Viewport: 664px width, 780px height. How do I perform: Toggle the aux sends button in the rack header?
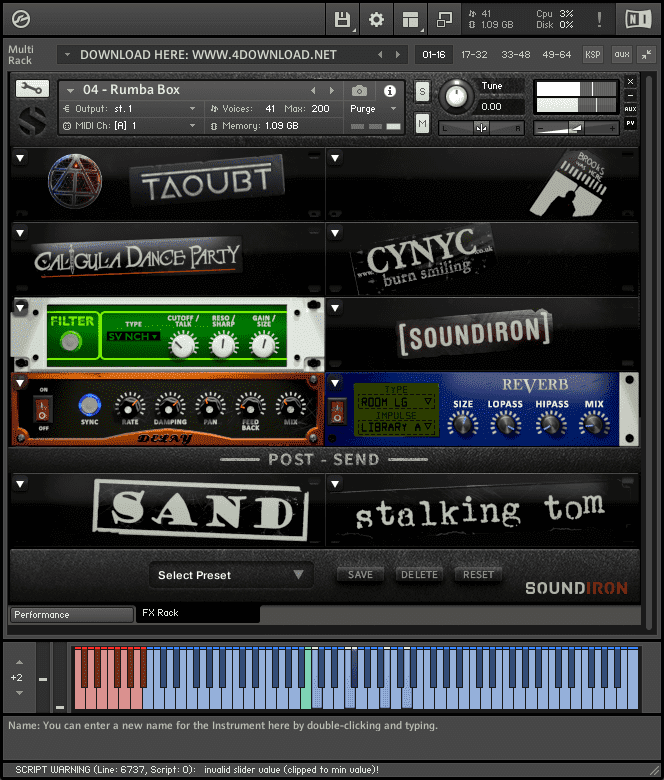(x=622, y=55)
